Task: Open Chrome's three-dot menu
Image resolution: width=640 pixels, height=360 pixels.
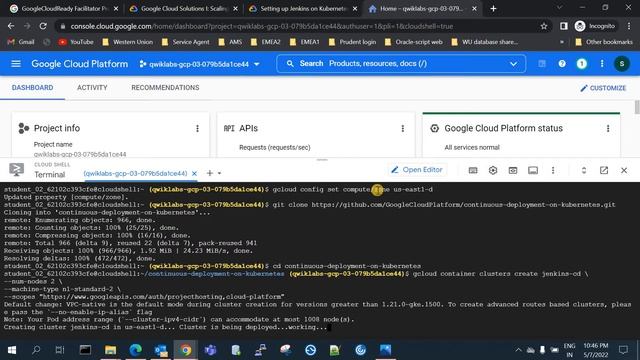Action: coord(629,26)
